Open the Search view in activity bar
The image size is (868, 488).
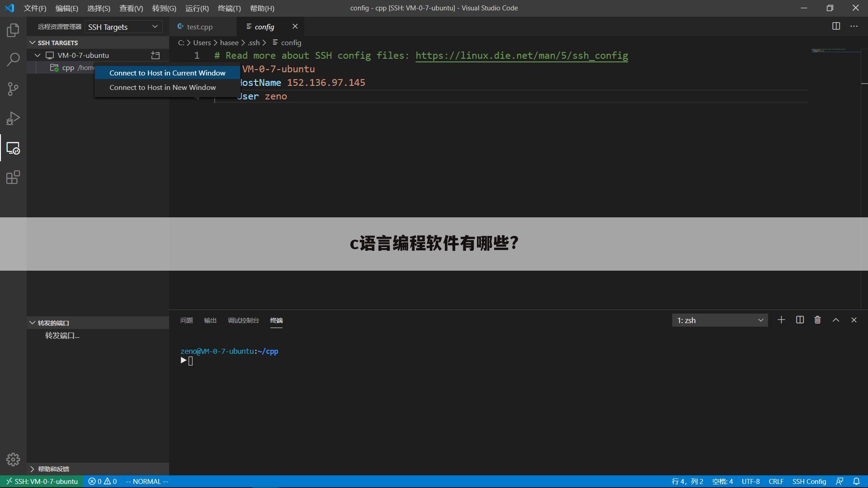tap(13, 60)
